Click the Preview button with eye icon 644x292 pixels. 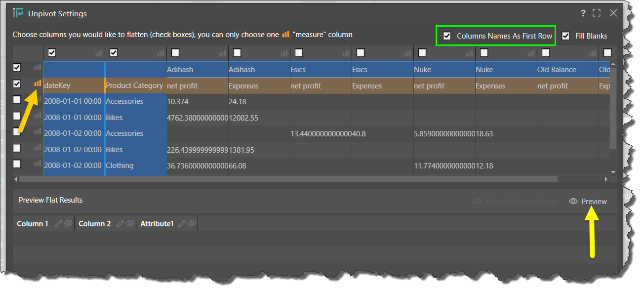588,202
